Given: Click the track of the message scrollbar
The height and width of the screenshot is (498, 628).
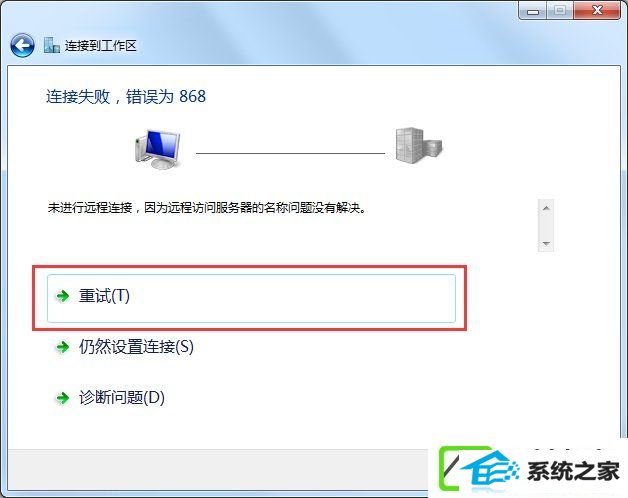Looking at the screenshot, I should point(545,226).
